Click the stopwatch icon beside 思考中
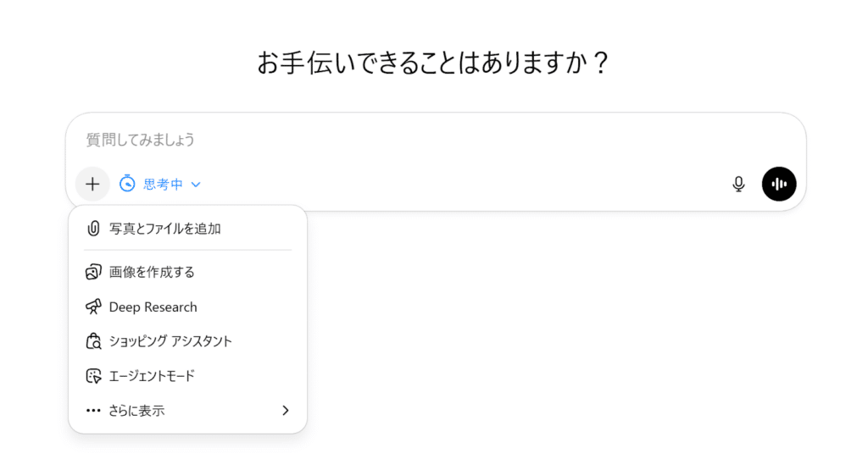Viewport: 868px width, 459px height. point(128,184)
